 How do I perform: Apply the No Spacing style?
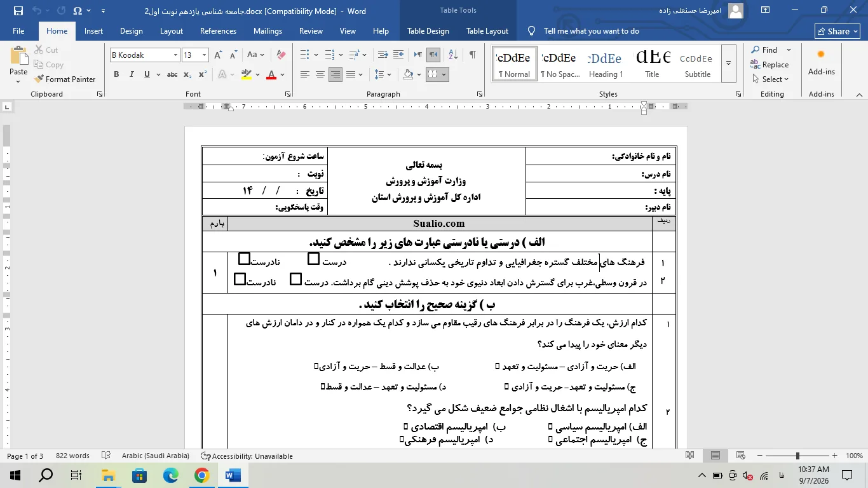pos(560,64)
